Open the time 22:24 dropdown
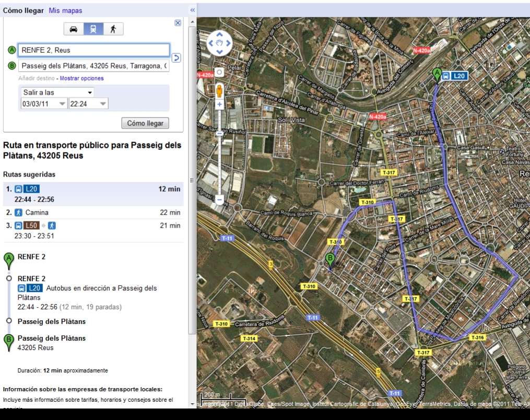 click(x=89, y=104)
